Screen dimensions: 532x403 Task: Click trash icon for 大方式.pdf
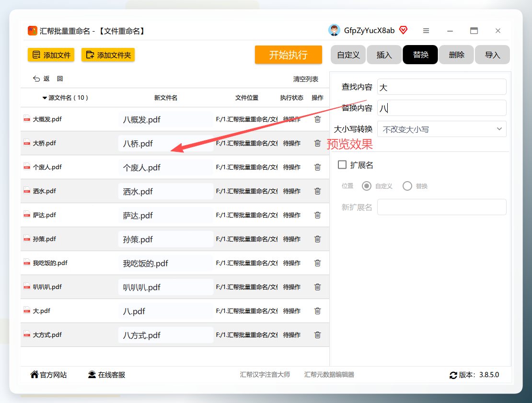point(318,335)
